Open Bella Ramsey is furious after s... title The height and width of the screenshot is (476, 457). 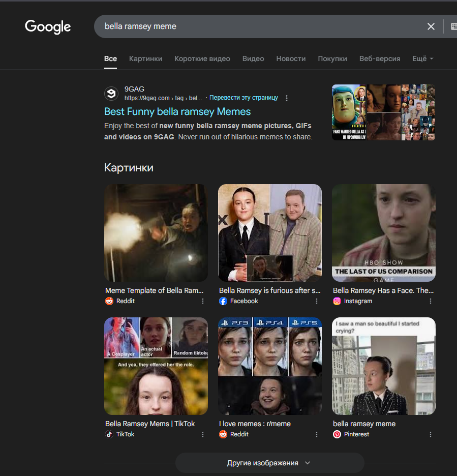[x=270, y=290]
